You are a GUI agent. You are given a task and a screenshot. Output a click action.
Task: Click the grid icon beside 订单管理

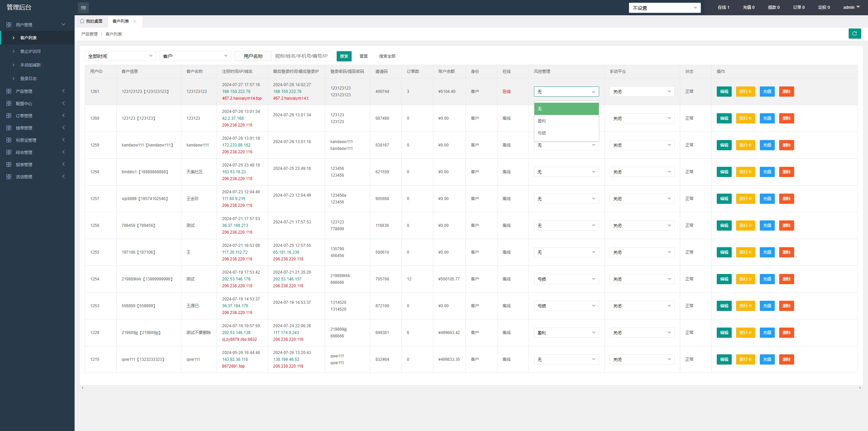click(x=9, y=116)
